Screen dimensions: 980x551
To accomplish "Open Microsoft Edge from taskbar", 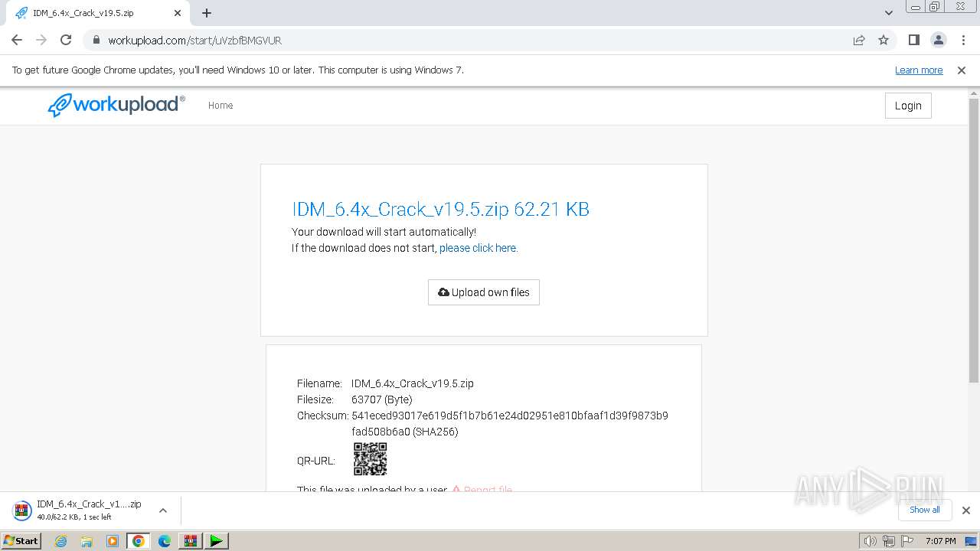I will 165,541.
